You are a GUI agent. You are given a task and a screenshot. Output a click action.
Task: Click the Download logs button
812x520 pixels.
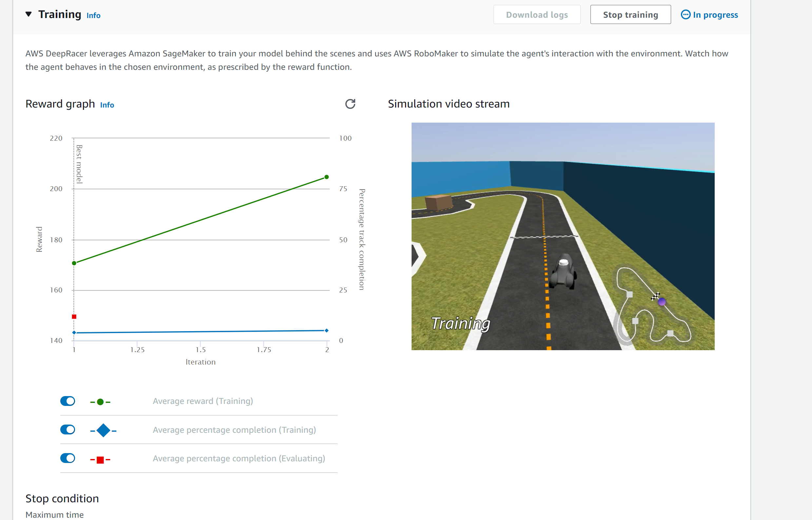537,15
